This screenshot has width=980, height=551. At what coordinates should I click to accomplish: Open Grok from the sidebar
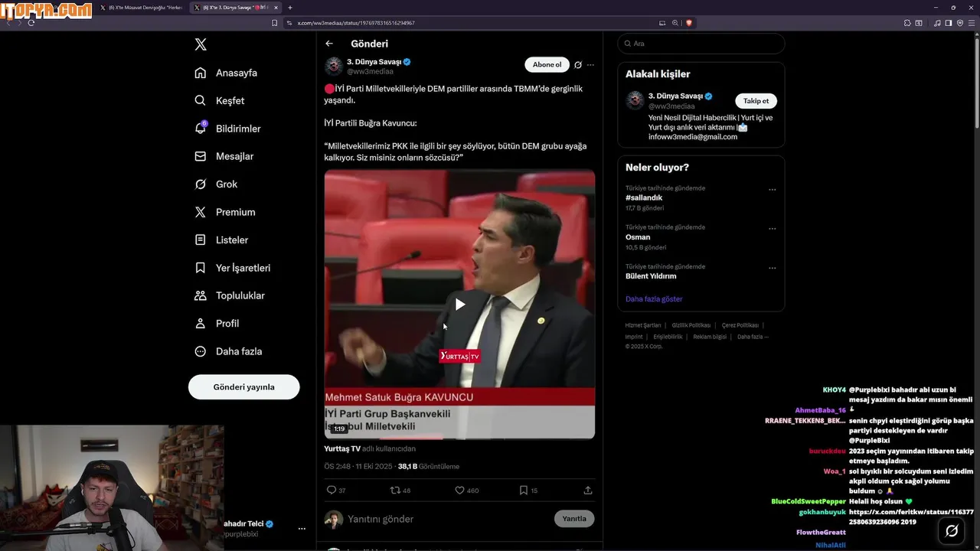[x=216, y=184]
